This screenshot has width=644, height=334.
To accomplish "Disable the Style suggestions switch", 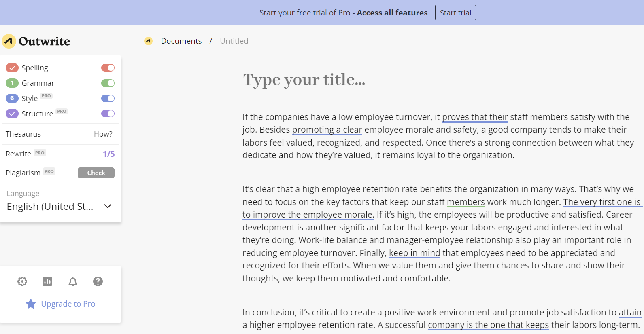I will (x=108, y=98).
